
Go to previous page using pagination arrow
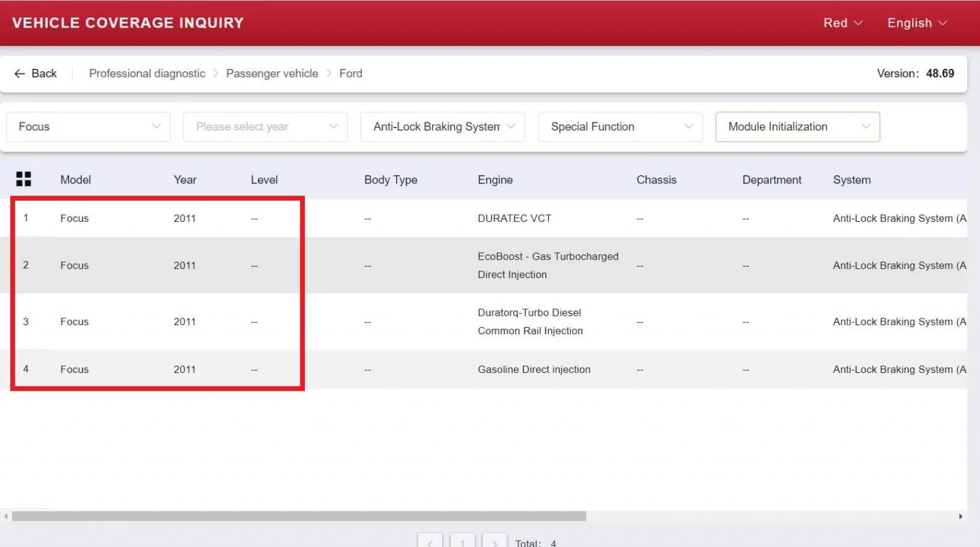pyautogui.click(x=430, y=542)
